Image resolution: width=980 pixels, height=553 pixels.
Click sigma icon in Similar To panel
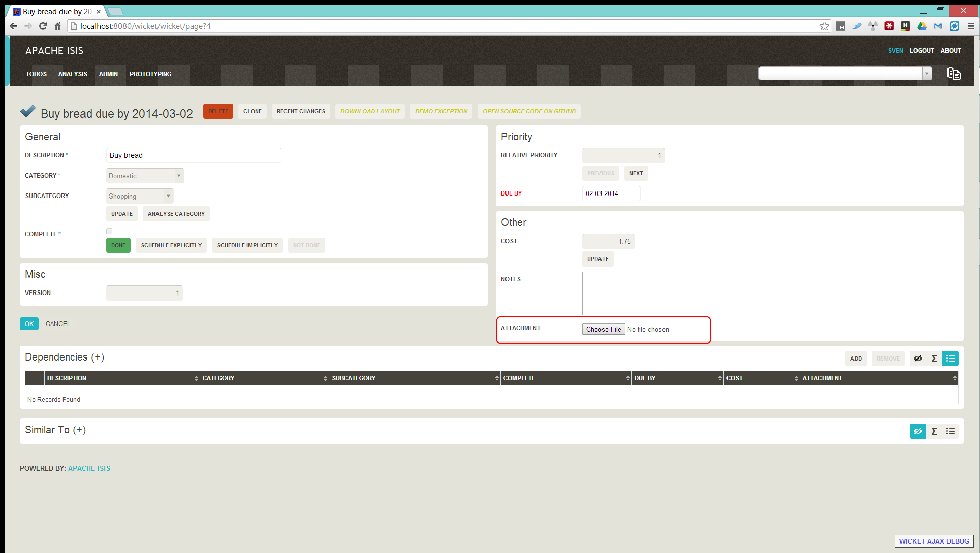934,431
